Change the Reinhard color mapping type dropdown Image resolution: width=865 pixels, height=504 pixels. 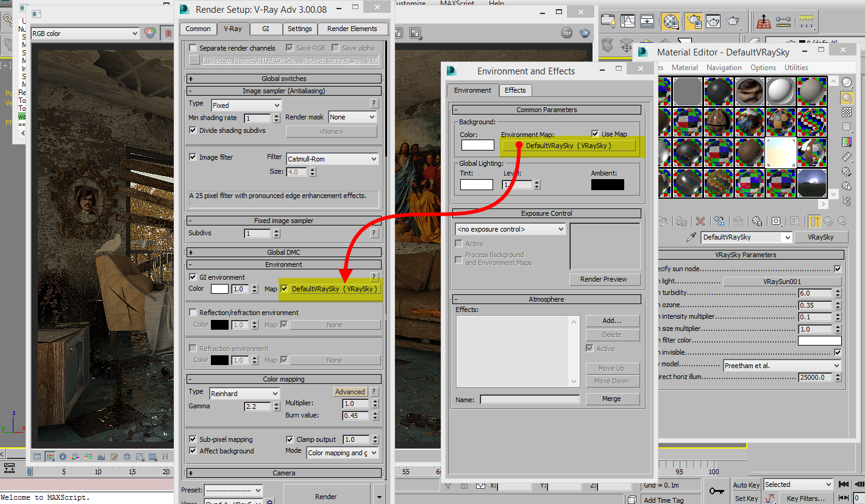[244, 394]
